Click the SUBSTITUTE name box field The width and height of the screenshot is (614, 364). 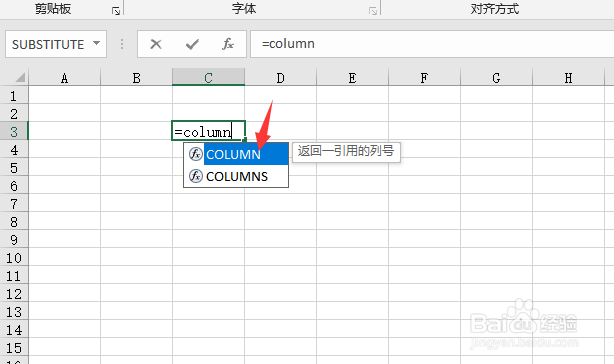click(56, 44)
